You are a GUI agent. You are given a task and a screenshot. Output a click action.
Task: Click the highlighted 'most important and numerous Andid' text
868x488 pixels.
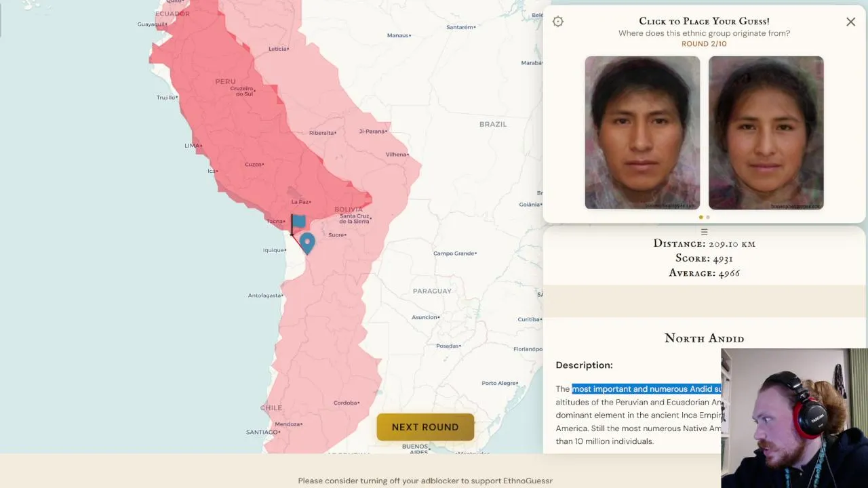646,389
